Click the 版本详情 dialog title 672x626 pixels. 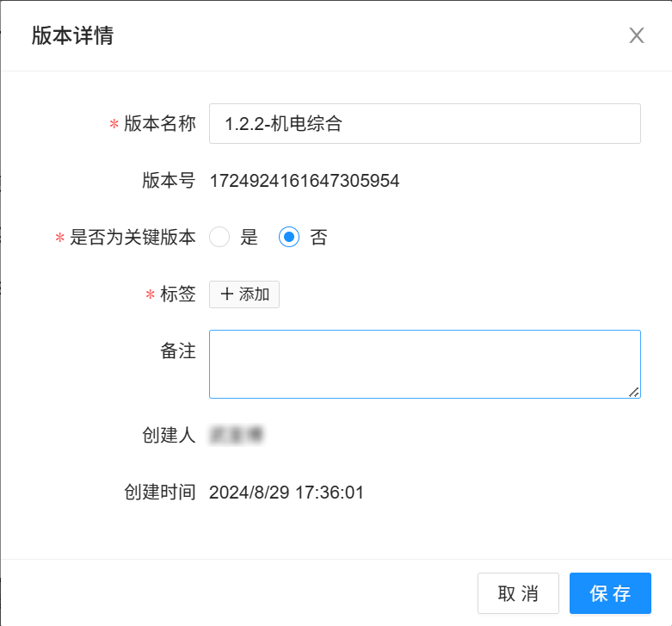(73, 35)
